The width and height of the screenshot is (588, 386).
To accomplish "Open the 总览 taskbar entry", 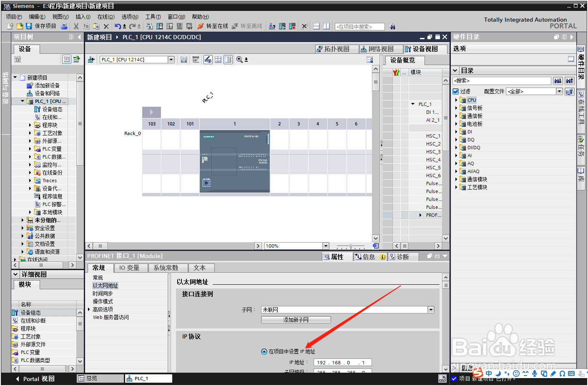I will [100, 378].
